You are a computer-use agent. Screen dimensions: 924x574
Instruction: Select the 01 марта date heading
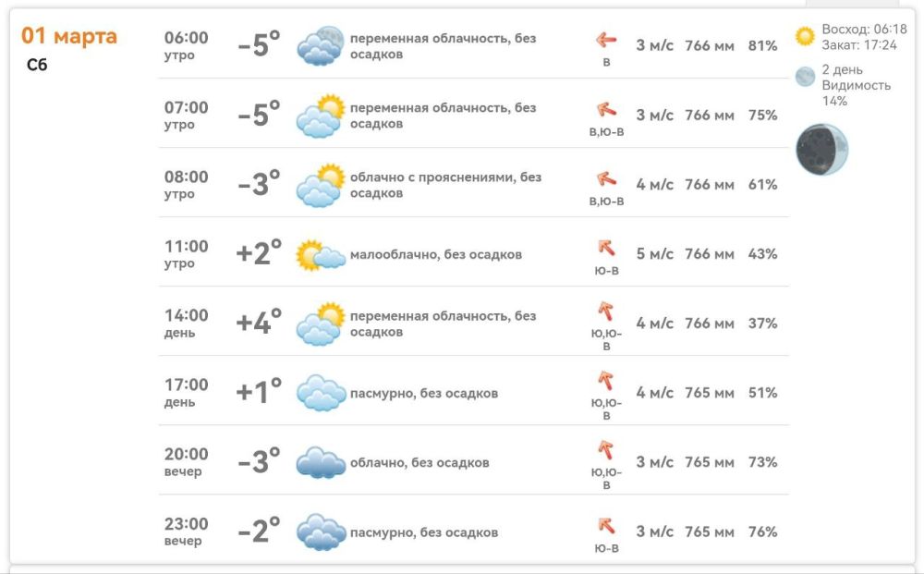coord(69,36)
